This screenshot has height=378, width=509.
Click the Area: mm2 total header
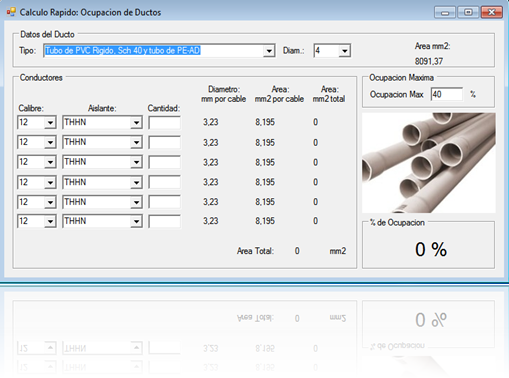pyautogui.click(x=329, y=94)
